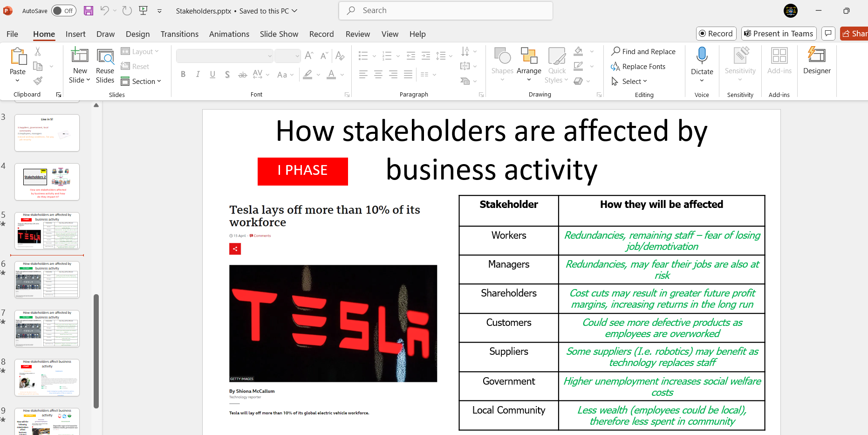868x435 pixels.
Task: Toggle the Numbering list button
Action: pos(387,56)
